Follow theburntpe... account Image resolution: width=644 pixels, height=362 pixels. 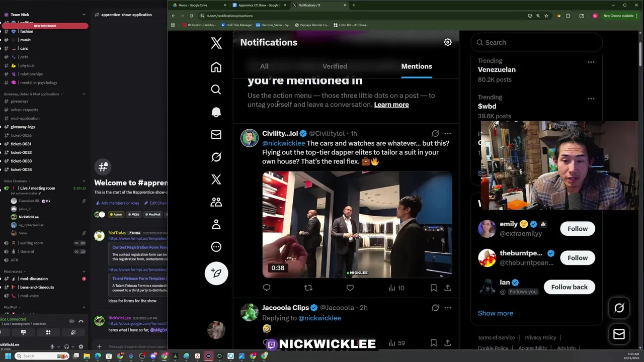coord(578,258)
